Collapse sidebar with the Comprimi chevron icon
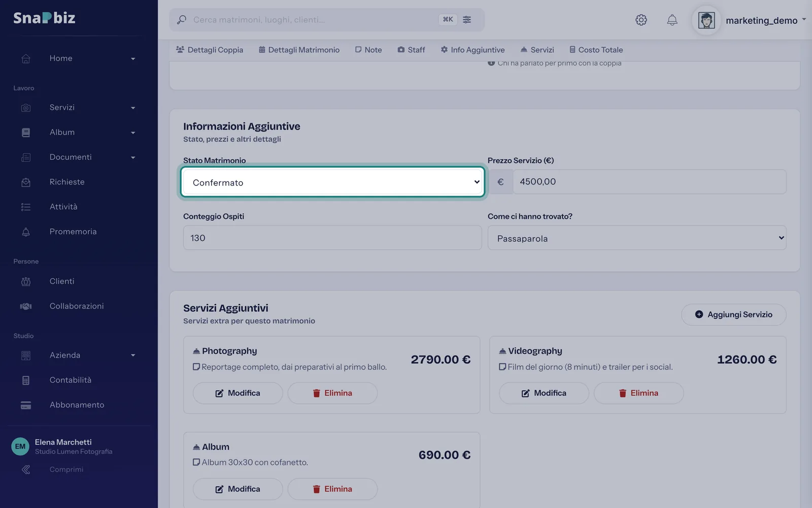Image resolution: width=812 pixels, height=508 pixels. (26, 470)
